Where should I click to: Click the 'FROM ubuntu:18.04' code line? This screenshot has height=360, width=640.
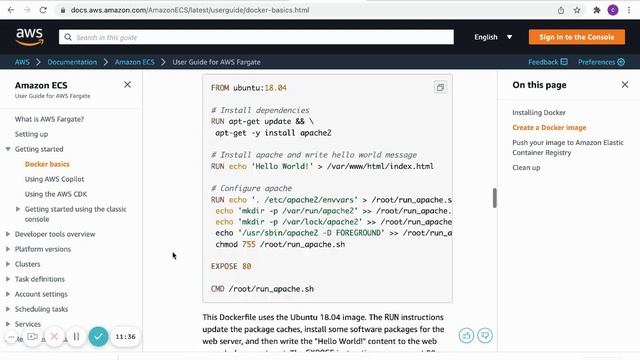pyautogui.click(x=249, y=88)
